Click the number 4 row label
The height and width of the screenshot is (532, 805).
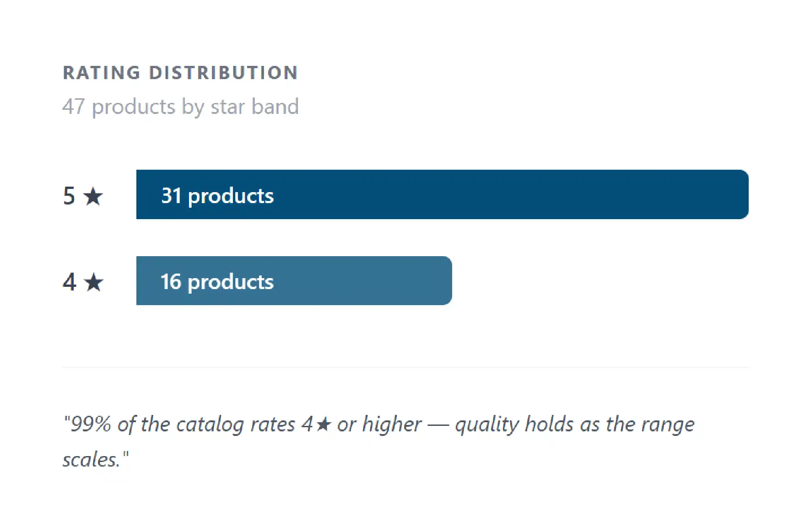pos(70,282)
